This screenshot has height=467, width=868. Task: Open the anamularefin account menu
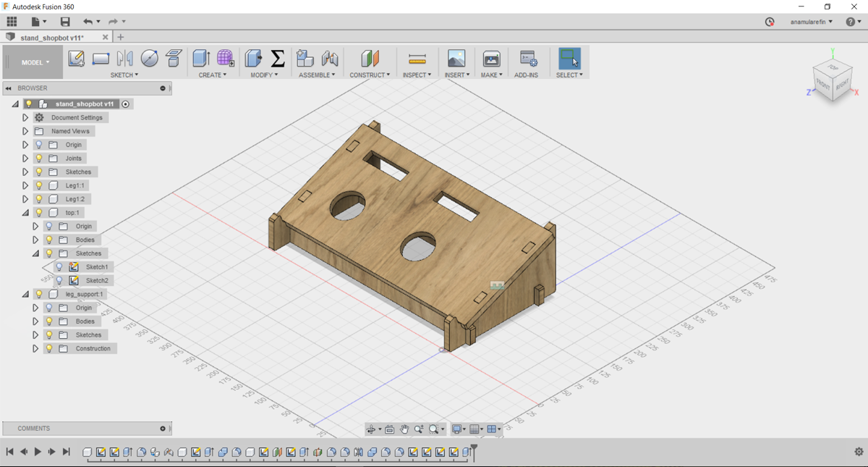811,22
